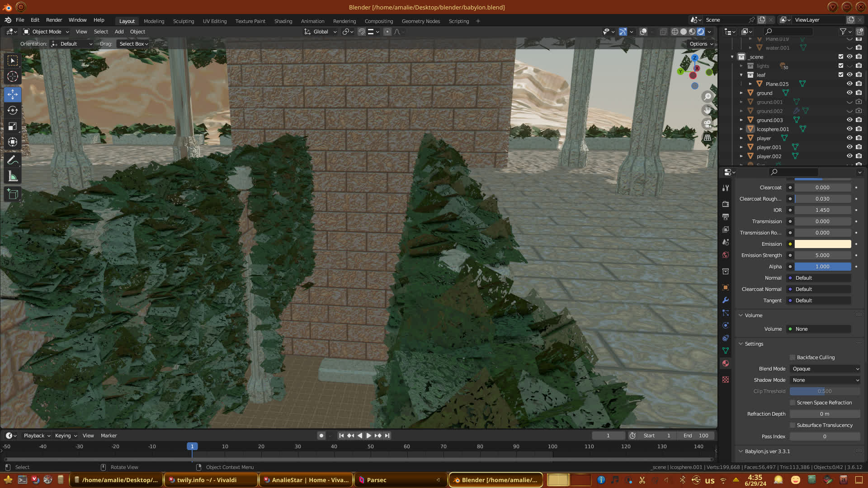Open the Blend Mode dropdown

click(825, 369)
